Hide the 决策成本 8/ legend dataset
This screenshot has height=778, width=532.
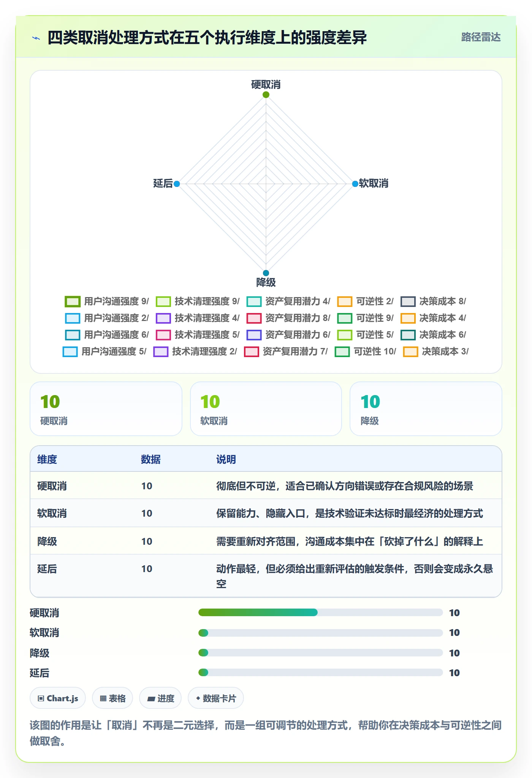pyautogui.click(x=433, y=301)
